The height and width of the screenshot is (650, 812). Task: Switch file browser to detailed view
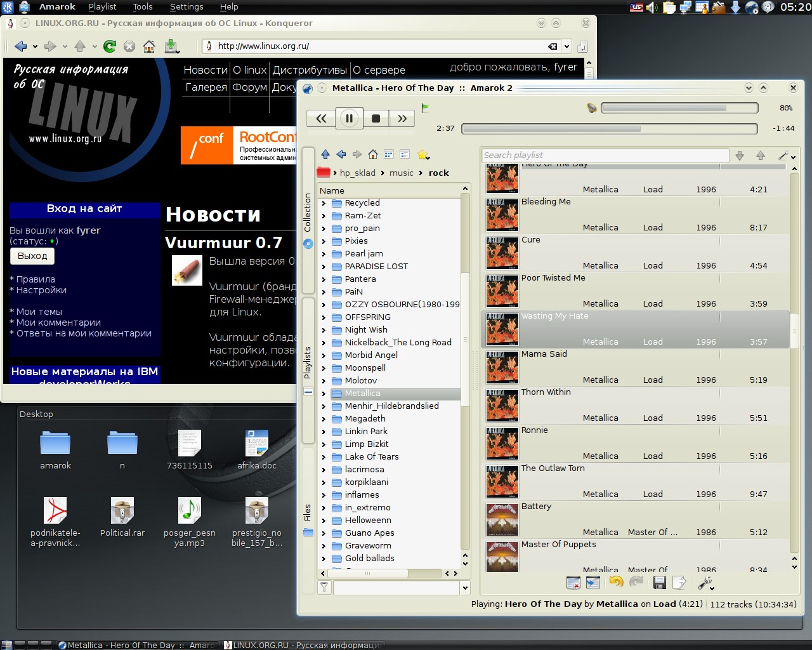(x=405, y=154)
